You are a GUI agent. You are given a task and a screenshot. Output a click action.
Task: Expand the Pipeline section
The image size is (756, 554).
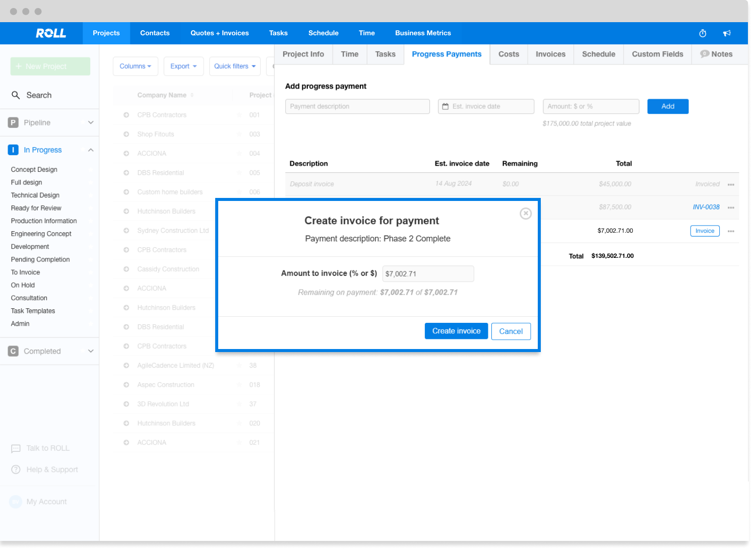coord(91,122)
